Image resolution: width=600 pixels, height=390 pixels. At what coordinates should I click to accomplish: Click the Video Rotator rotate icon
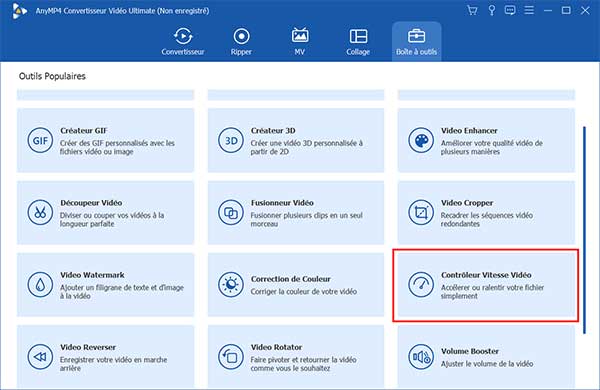231,357
